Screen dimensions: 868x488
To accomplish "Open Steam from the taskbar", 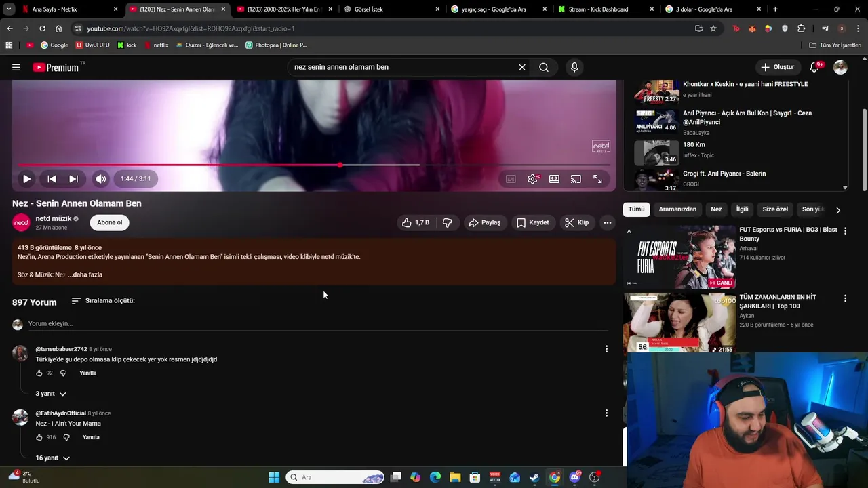I will pyautogui.click(x=534, y=477).
